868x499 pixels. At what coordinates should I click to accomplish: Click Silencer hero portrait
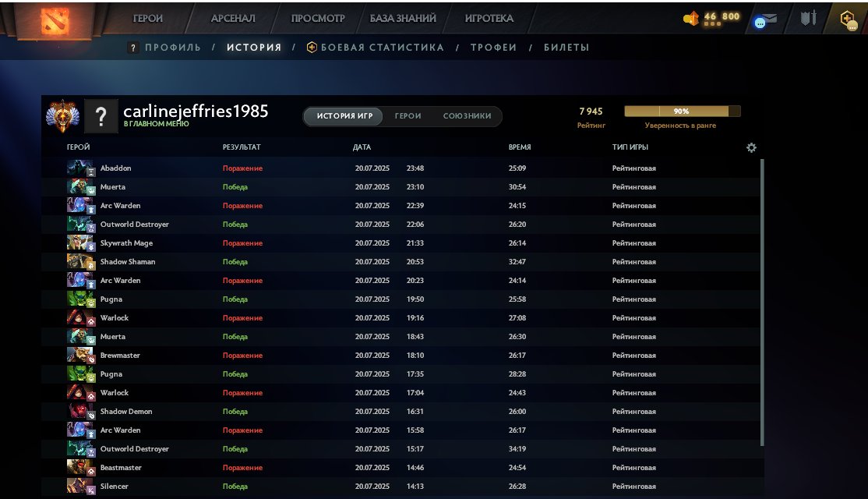coord(80,487)
